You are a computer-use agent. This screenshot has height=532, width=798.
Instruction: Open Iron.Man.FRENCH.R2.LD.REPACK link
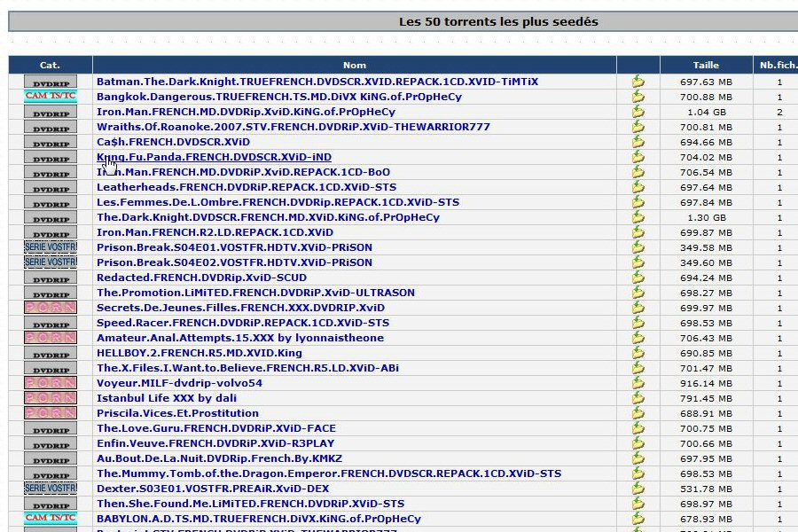pyautogui.click(x=215, y=232)
